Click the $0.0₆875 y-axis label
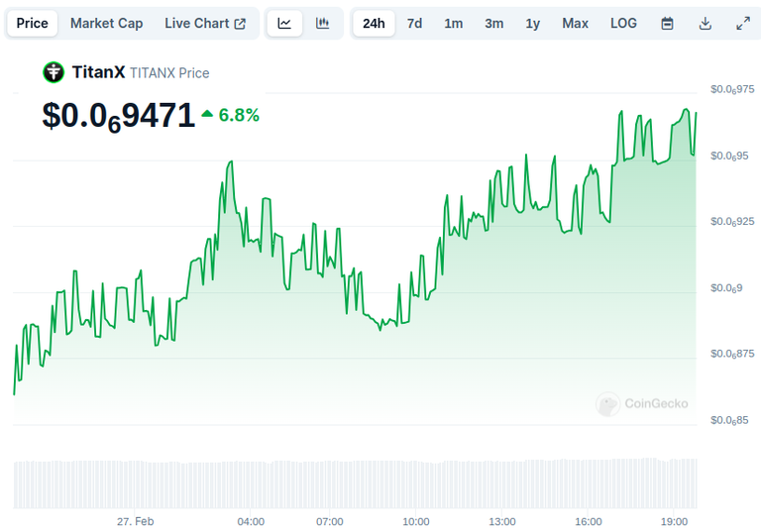 click(x=732, y=354)
